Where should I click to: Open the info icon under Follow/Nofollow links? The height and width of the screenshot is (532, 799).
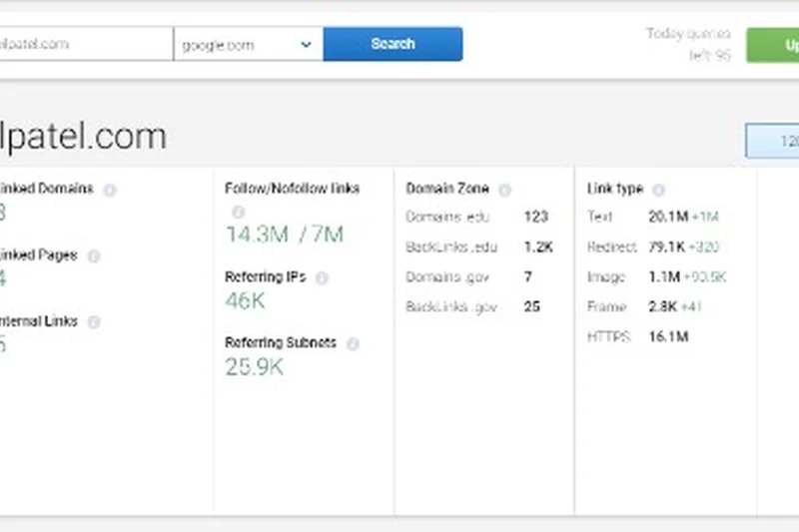(238, 212)
